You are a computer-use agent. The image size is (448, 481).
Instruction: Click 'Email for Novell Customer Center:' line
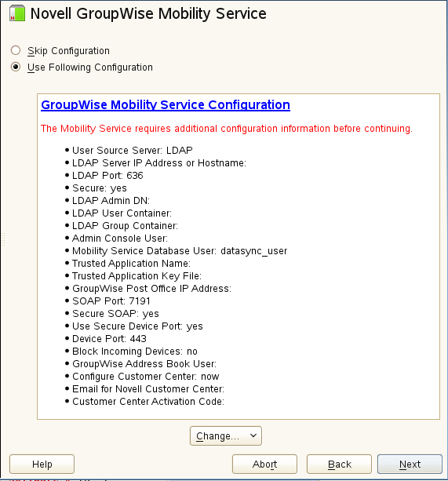click(x=148, y=389)
